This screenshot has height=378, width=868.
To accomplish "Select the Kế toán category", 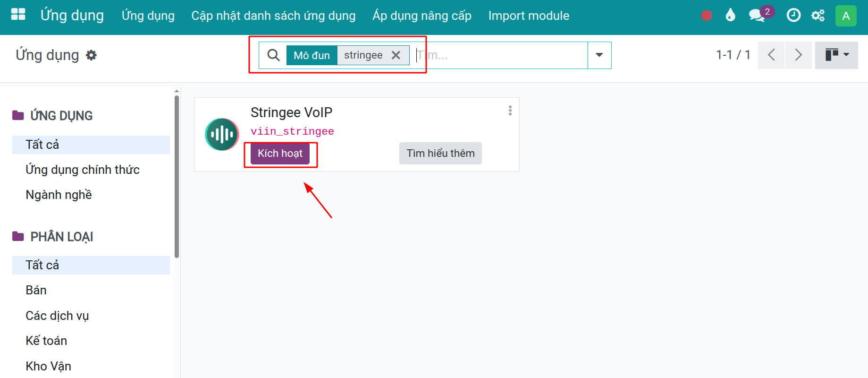I will coord(91,341).
